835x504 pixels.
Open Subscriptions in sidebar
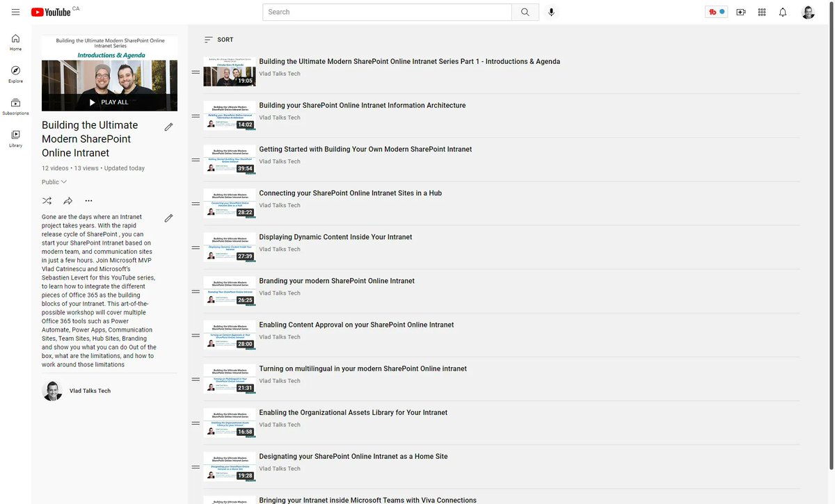(x=15, y=106)
